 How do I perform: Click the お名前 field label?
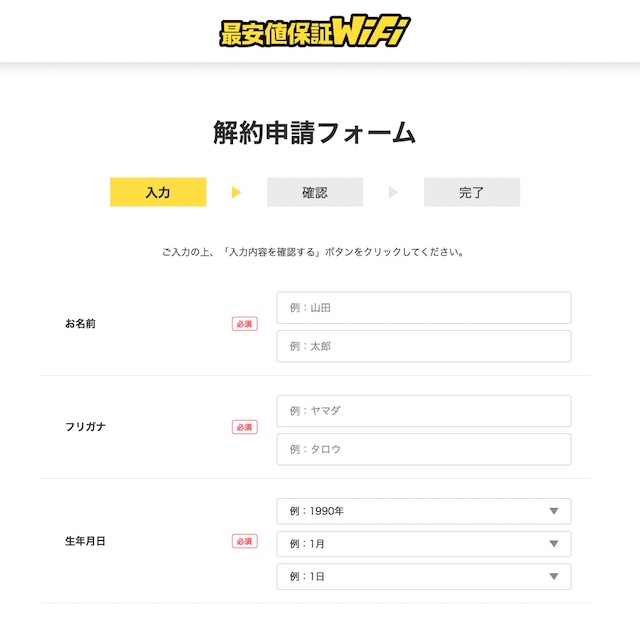80,324
